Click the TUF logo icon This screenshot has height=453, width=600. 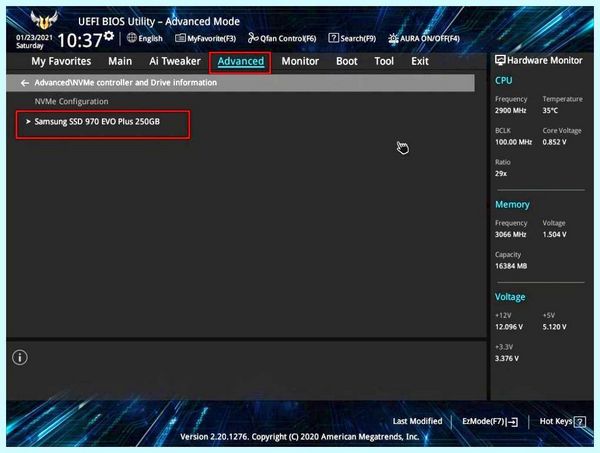pyautogui.click(x=44, y=20)
